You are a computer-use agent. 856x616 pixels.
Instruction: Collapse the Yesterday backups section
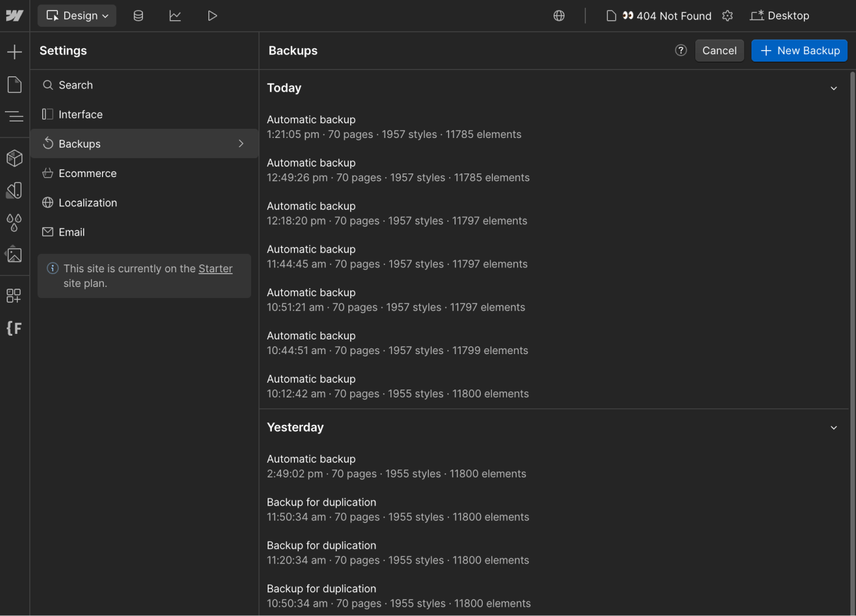[833, 427]
